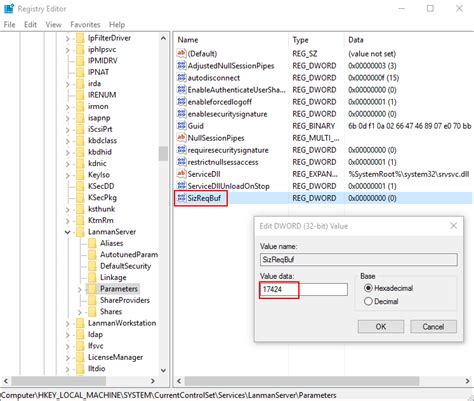Confirm the DWORD edit with OK

(x=381, y=327)
